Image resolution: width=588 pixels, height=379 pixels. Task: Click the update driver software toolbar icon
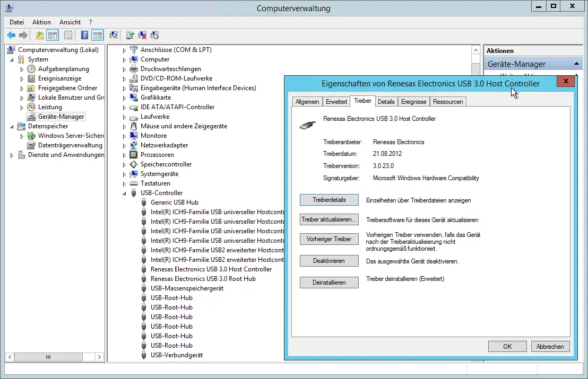(129, 35)
